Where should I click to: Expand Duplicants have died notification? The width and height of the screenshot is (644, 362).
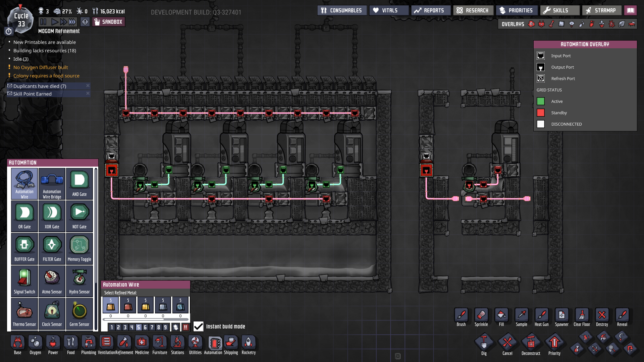coord(40,86)
